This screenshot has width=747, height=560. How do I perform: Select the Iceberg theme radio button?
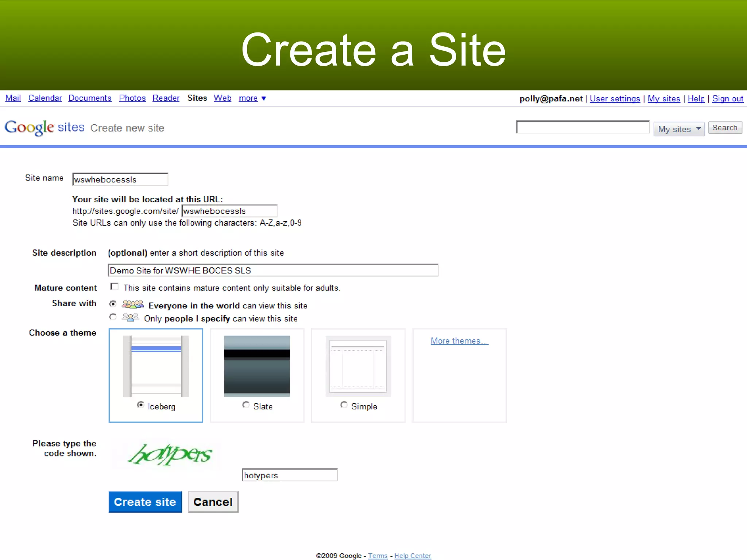[140, 405]
